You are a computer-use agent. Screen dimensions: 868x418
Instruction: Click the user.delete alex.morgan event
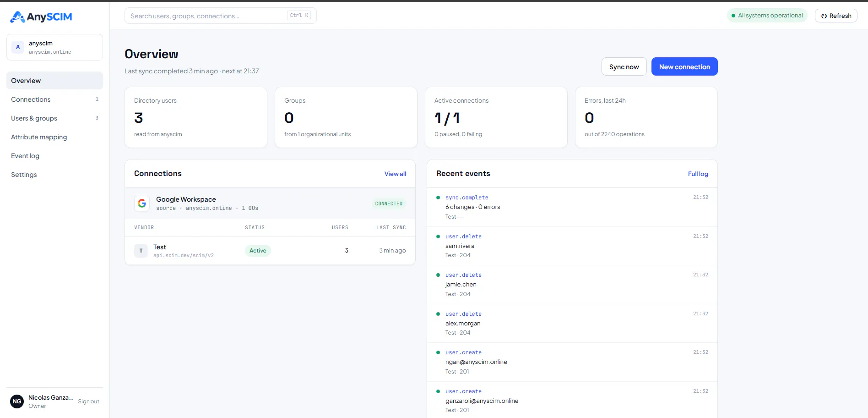point(572,324)
